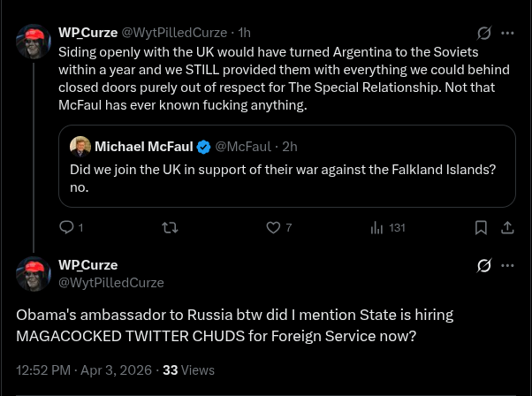Screen dimensions: 532x396
Task: Open more options menu on second tweet
Action: point(507,265)
